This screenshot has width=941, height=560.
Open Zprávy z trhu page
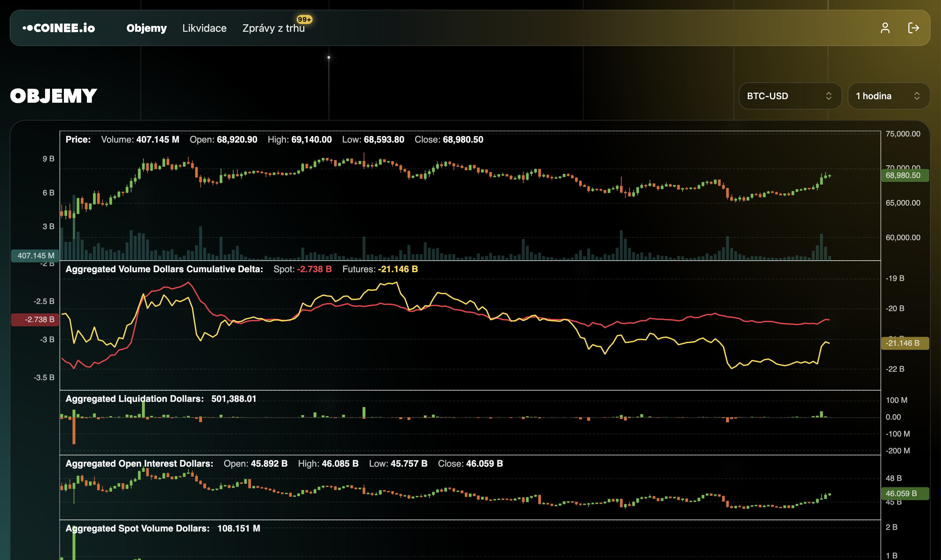coord(273,29)
